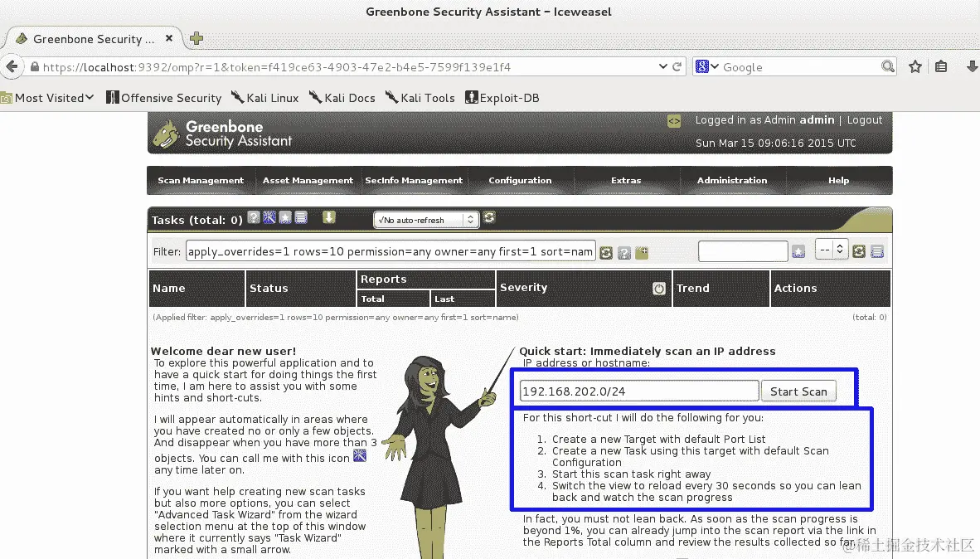Open Offensive Security bookmark
980x559 pixels.
tap(164, 98)
